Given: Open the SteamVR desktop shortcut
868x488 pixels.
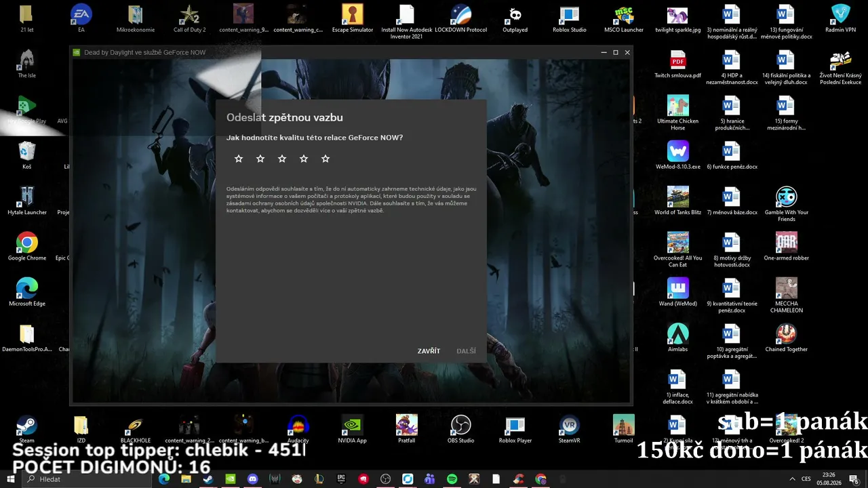Looking at the screenshot, I should (x=570, y=429).
